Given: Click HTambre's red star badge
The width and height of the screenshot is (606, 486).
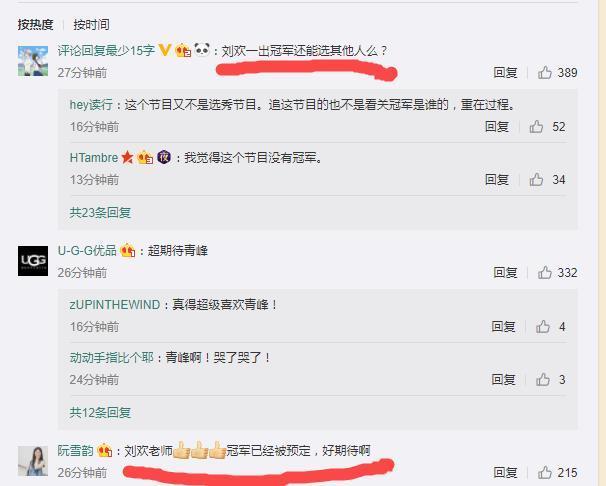Looking at the screenshot, I should pyautogui.click(x=127, y=157).
